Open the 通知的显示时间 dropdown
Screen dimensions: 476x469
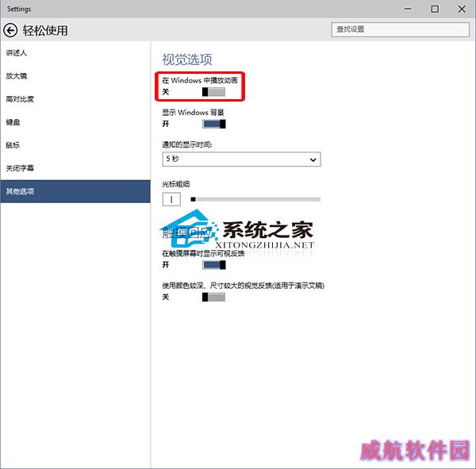tap(241, 160)
